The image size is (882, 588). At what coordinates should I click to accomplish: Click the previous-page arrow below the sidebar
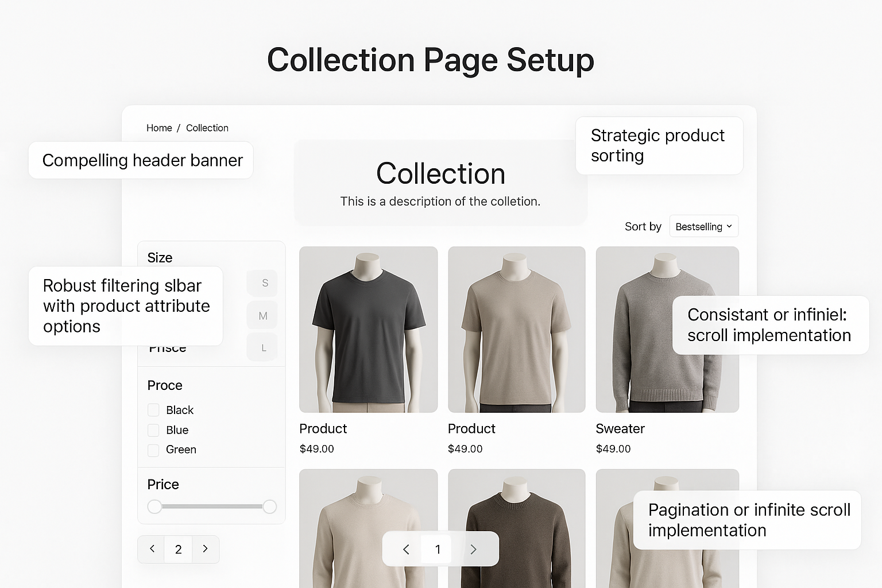[x=151, y=549]
